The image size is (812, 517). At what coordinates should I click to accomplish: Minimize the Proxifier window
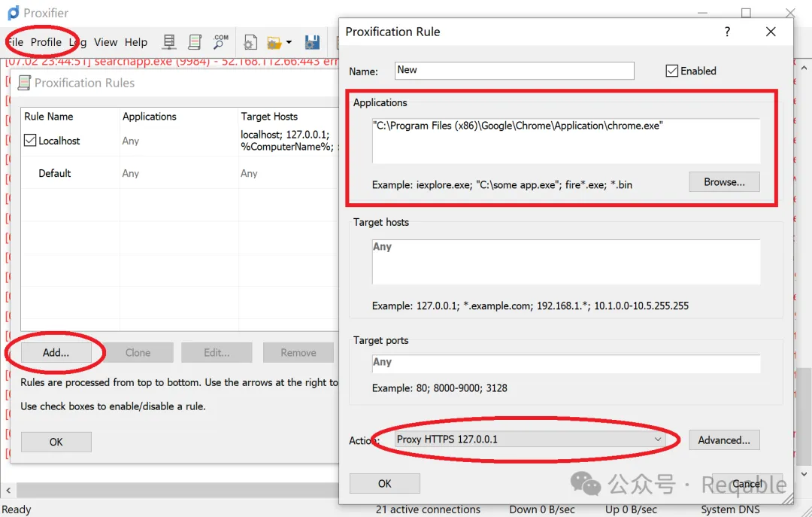coord(702,13)
